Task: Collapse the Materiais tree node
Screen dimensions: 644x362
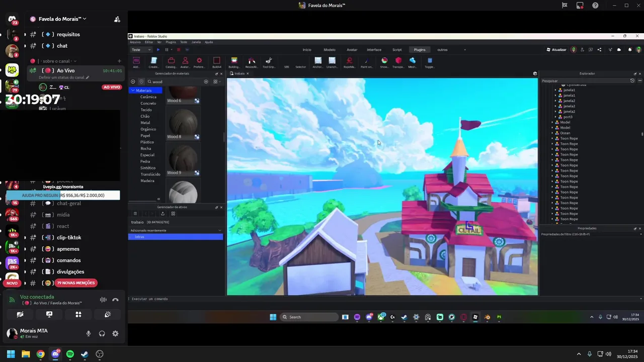Action: pos(133,90)
